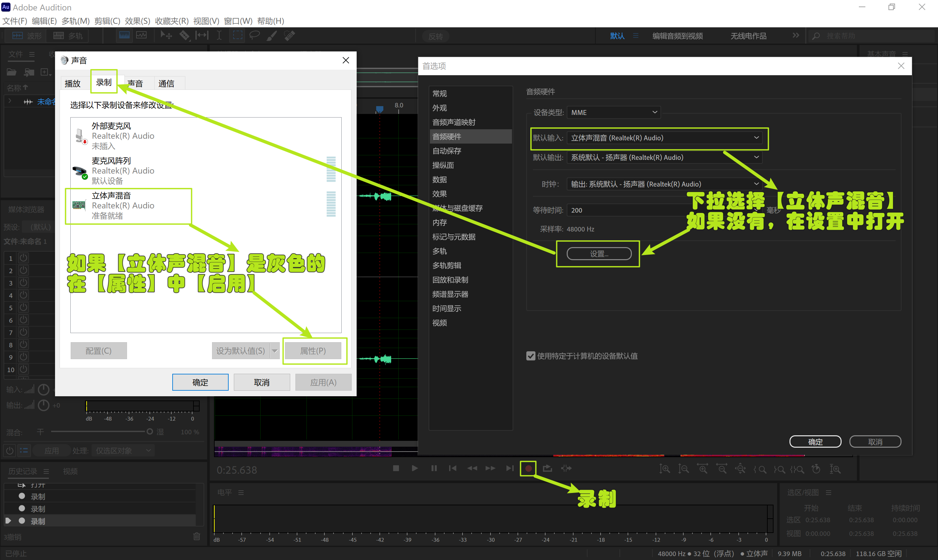Cancel the Preferences dialog

[x=875, y=441]
